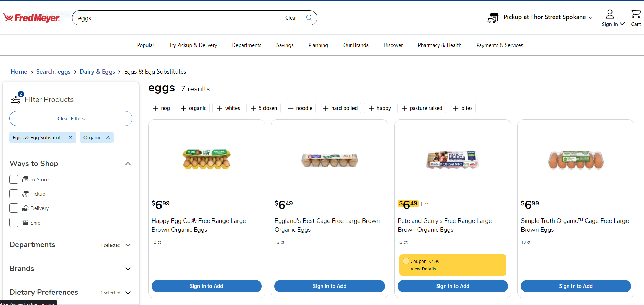Click the Fred Meyer logo

click(31, 17)
